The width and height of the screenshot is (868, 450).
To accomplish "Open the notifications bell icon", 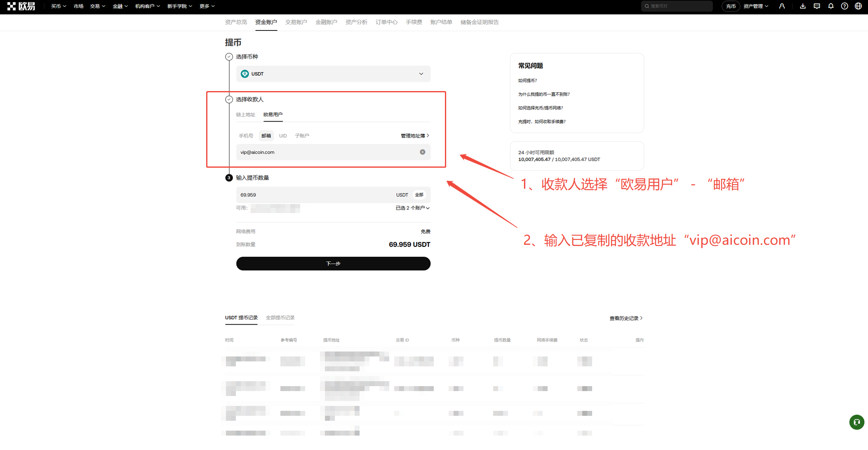I will [x=830, y=6].
